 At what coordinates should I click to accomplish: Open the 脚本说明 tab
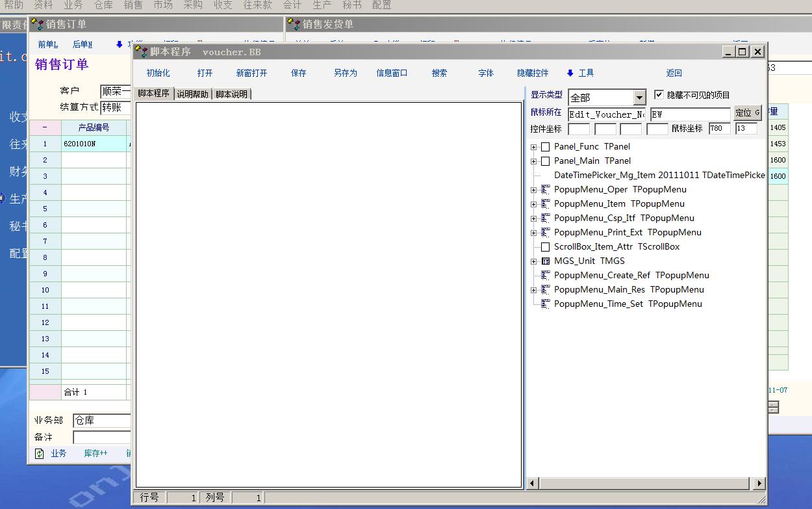[231, 94]
